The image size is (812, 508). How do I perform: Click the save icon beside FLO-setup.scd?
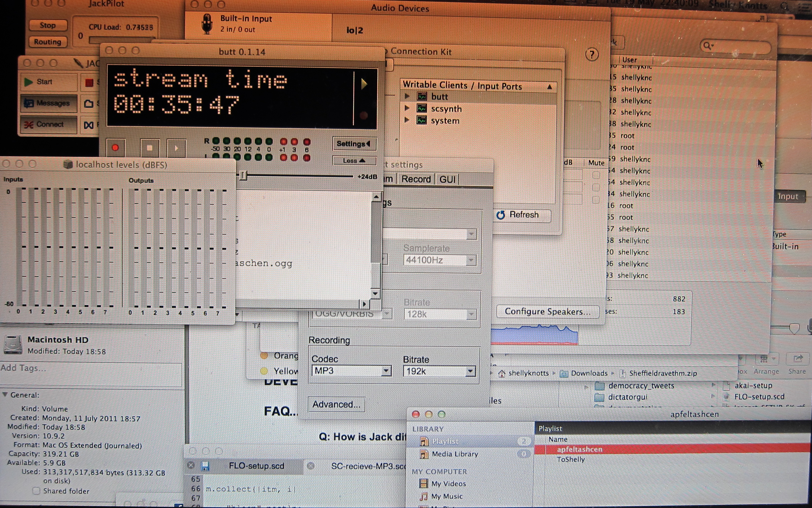205,466
